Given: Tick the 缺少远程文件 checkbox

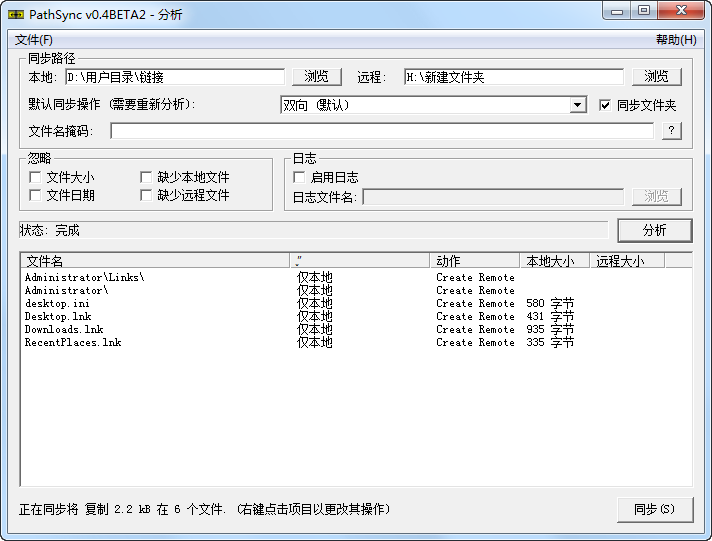Looking at the screenshot, I should tap(147, 196).
